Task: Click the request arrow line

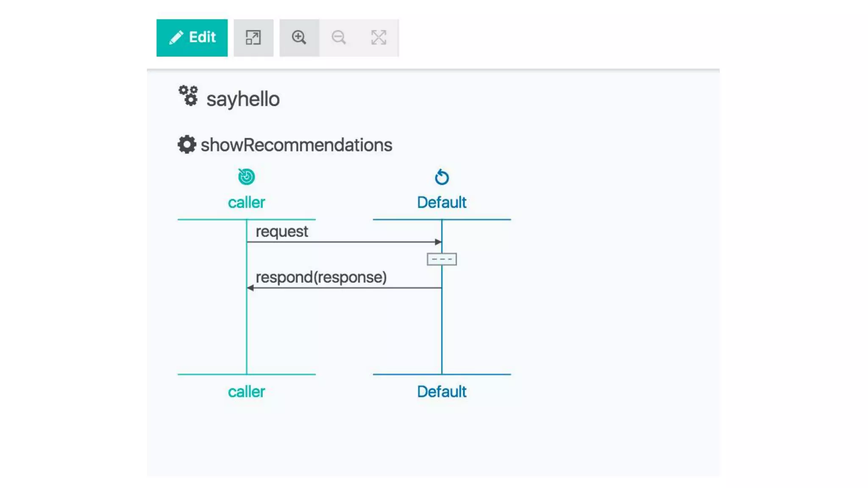Action: 343,242
